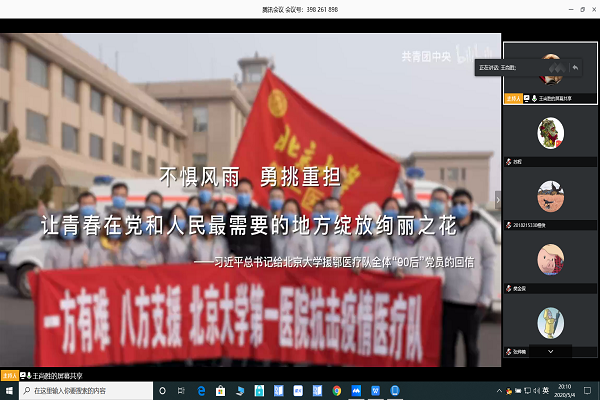Screen dimensions: 600x400
Task: Open Google Chrome from the taskbar
Action: pos(336,391)
